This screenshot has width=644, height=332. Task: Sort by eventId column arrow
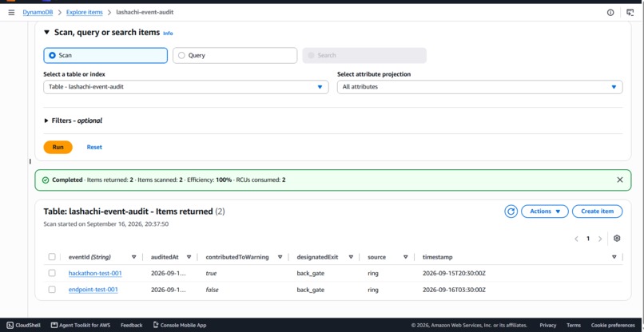[x=134, y=257]
